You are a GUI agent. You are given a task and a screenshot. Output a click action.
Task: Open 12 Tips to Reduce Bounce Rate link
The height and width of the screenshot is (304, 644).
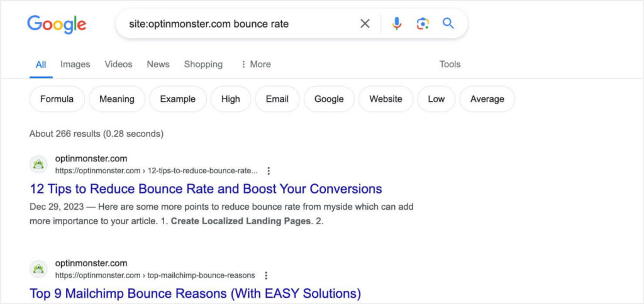click(206, 189)
